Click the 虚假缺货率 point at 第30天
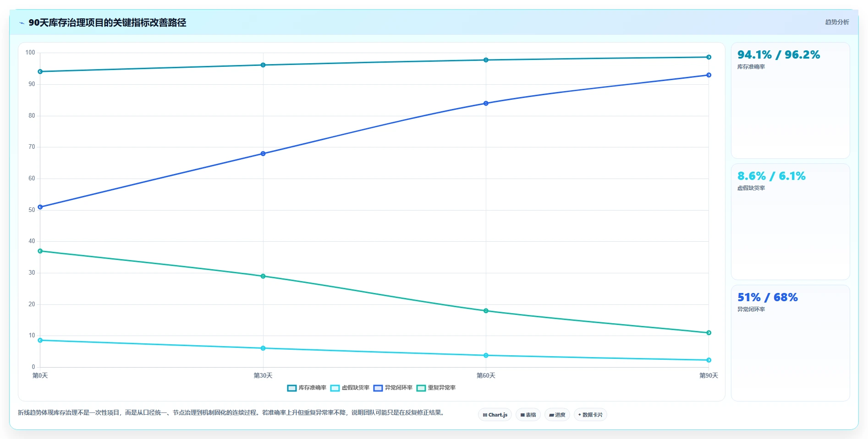This screenshot has height=439, width=868. click(x=263, y=348)
